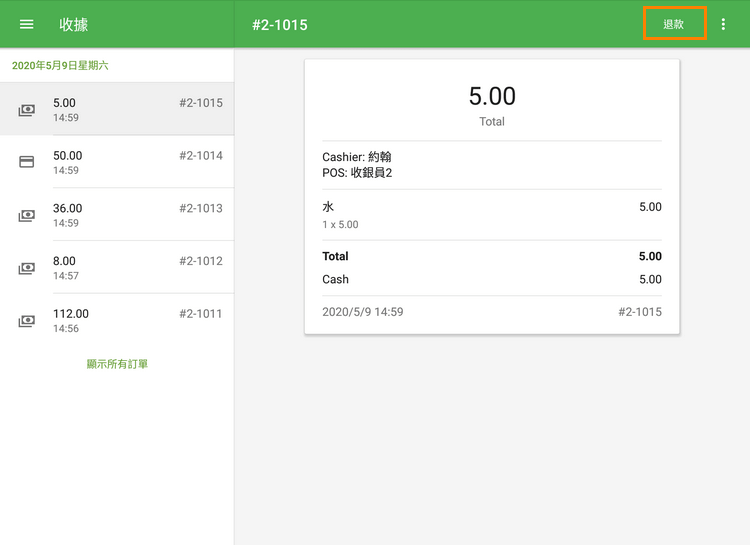The image size is (750, 545).
Task: Click the 水 item line on receipt
Action: point(491,214)
